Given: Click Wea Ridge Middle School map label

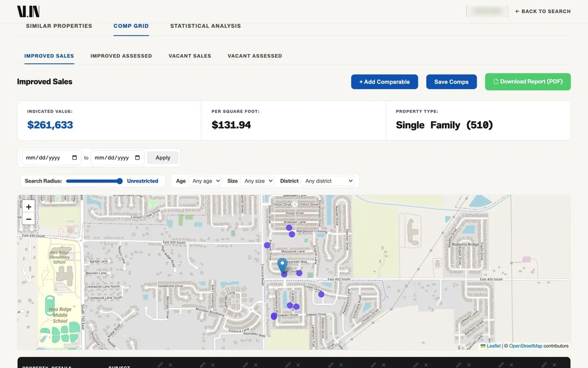Looking at the screenshot, I should 59,315.
